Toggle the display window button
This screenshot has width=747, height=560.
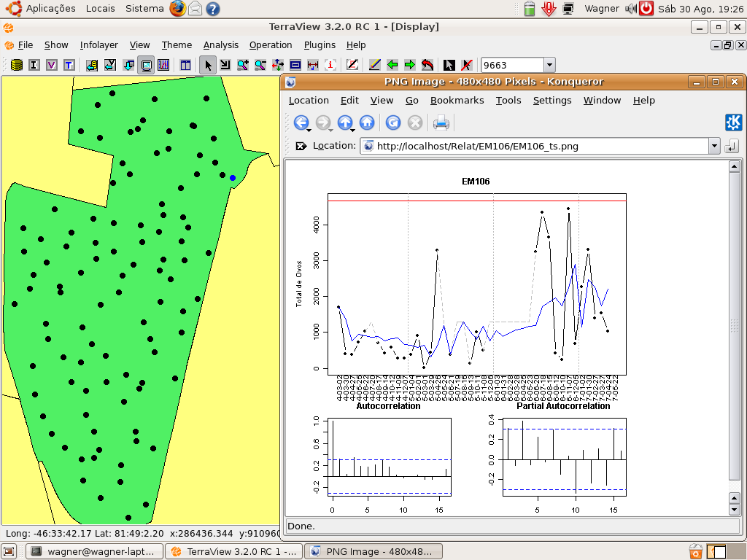146,65
